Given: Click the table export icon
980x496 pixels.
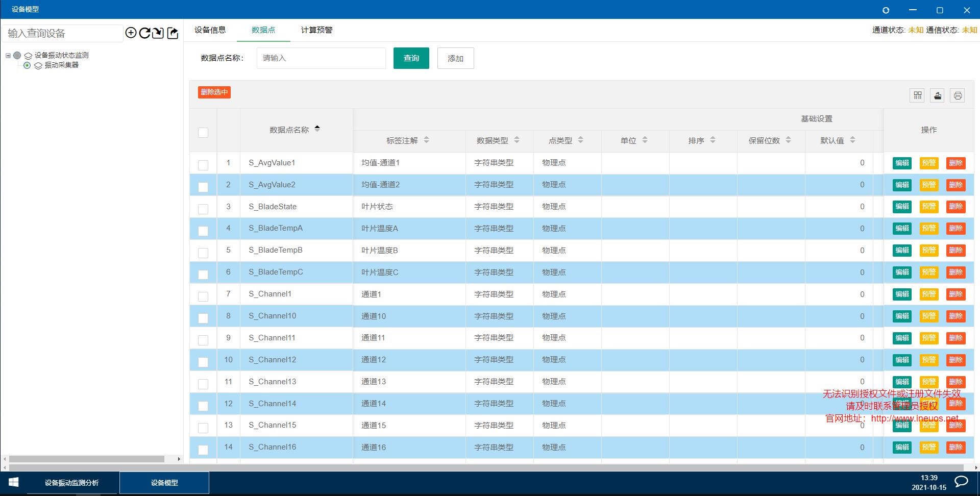Looking at the screenshot, I should [937, 95].
